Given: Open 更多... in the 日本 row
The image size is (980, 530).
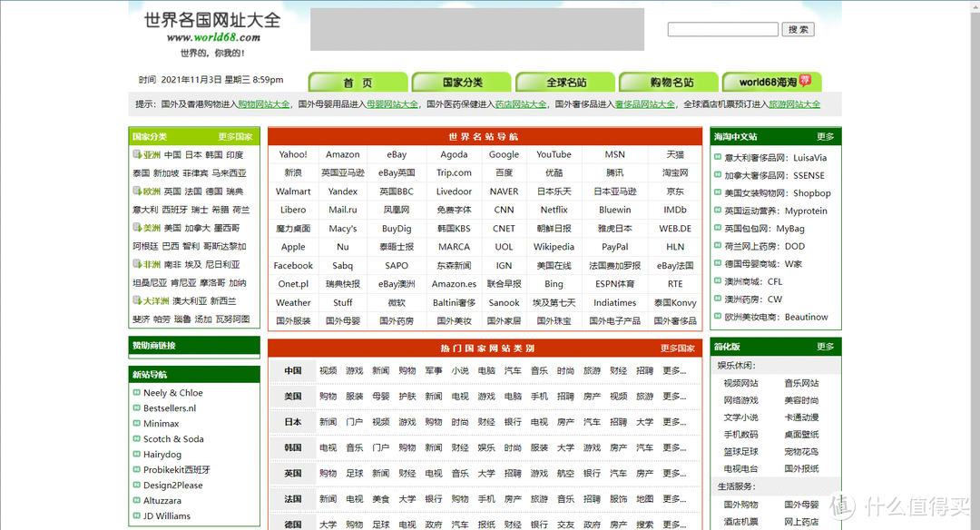Looking at the screenshot, I should click(674, 422).
